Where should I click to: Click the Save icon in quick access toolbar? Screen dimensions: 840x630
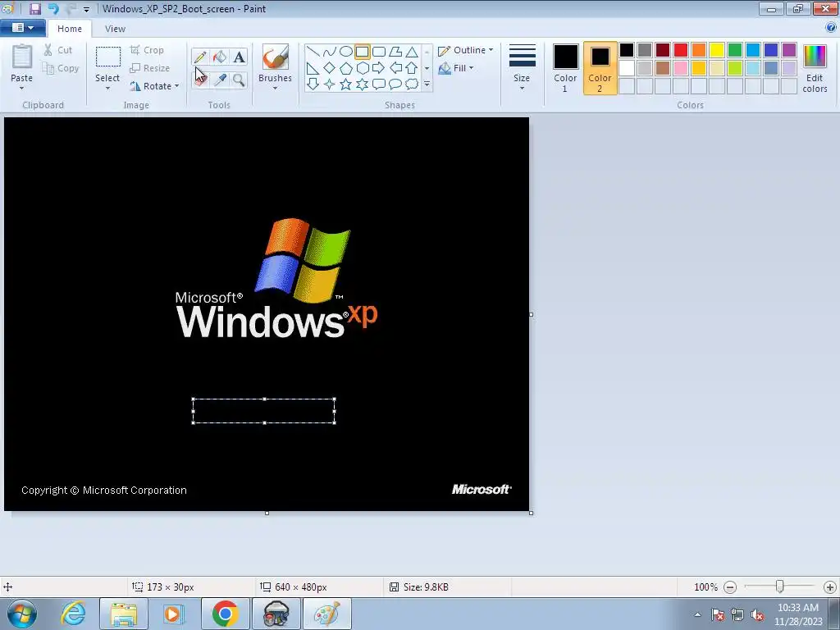tap(34, 8)
